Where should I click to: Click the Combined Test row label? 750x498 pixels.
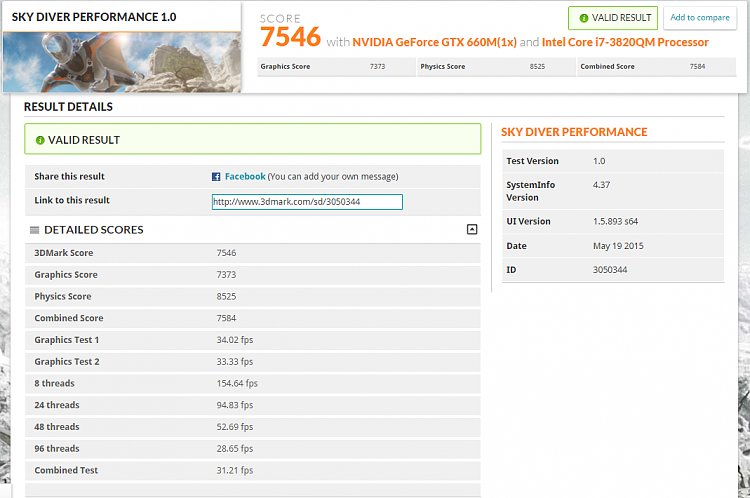66,471
